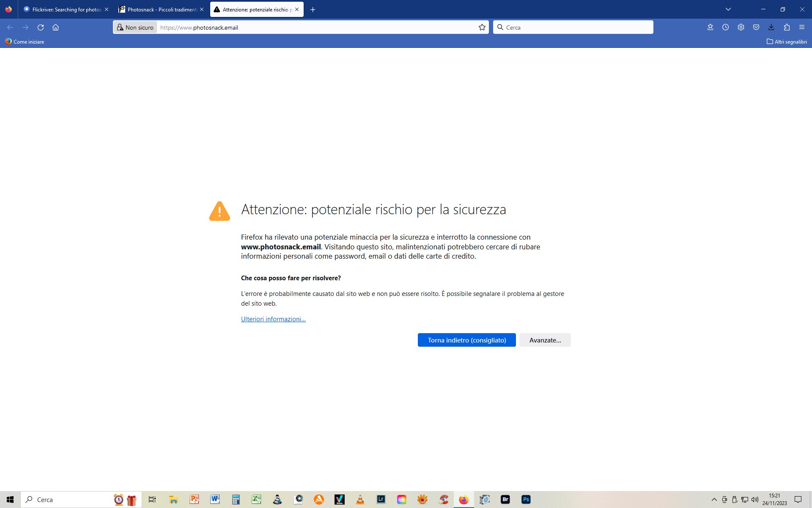The height and width of the screenshot is (508, 812).
Task: Click the Cerca search box in toolbar
Action: point(573,27)
